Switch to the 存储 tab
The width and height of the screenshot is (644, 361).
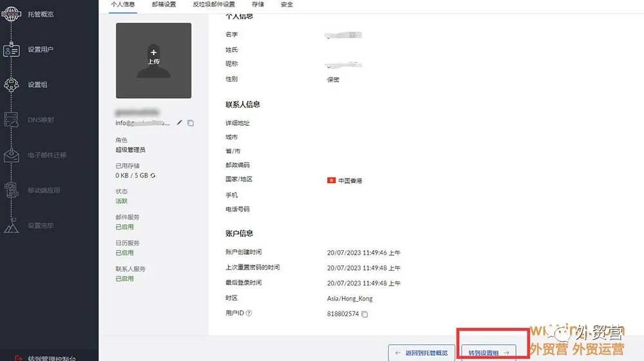point(258,5)
